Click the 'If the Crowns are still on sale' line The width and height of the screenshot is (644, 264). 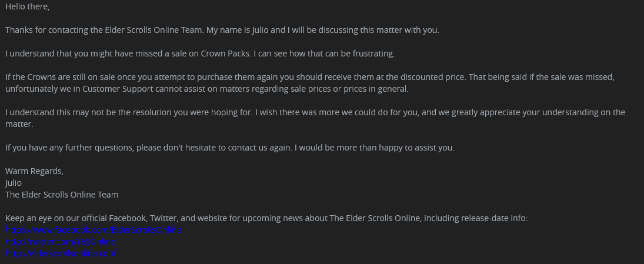click(310, 77)
